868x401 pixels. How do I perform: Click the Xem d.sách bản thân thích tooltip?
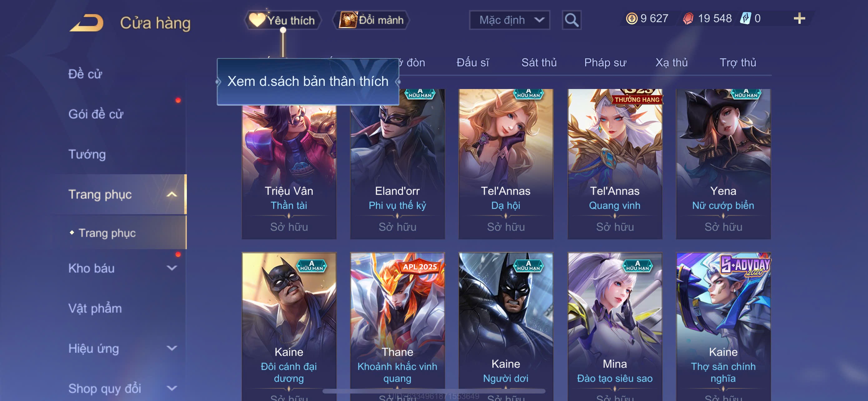308,82
